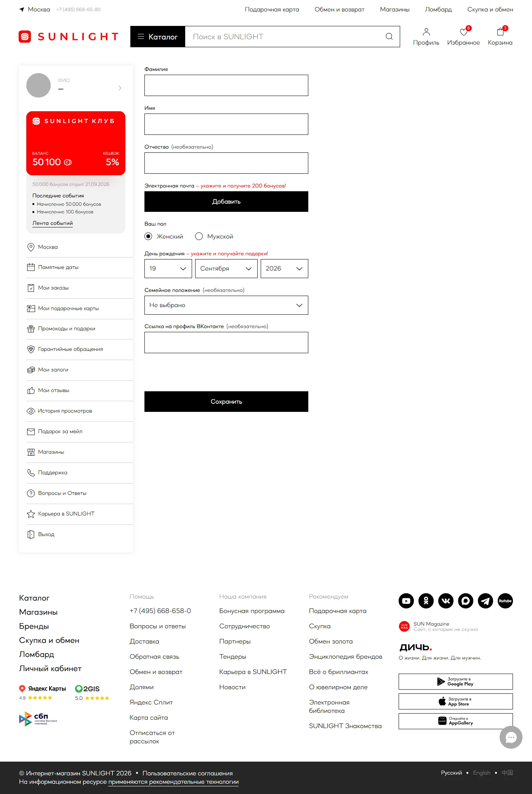Open VK social icon in footer

pos(446,601)
